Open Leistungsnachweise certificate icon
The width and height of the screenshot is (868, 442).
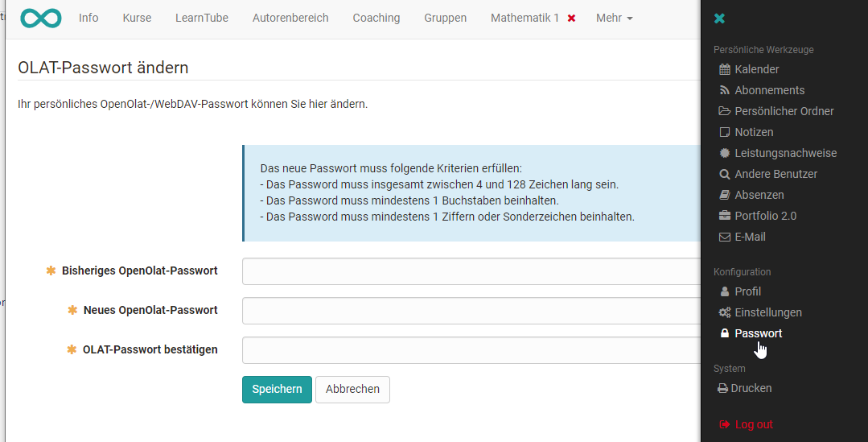(x=725, y=153)
